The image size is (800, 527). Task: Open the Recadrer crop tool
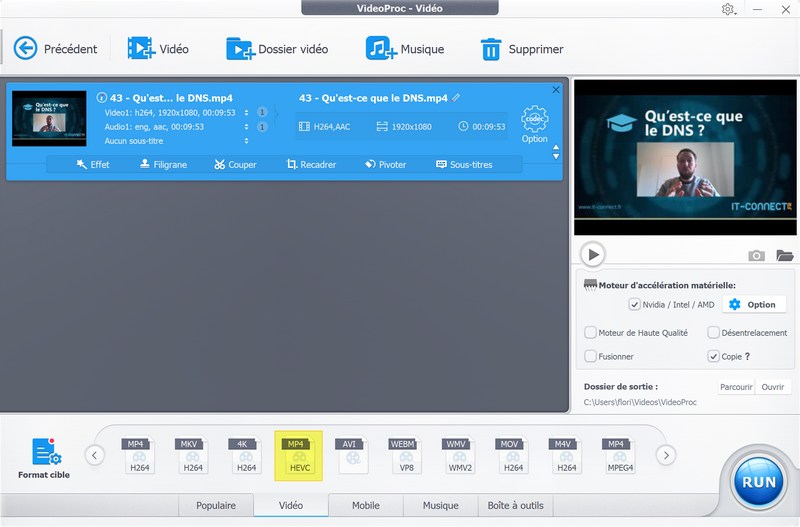[x=311, y=164]
